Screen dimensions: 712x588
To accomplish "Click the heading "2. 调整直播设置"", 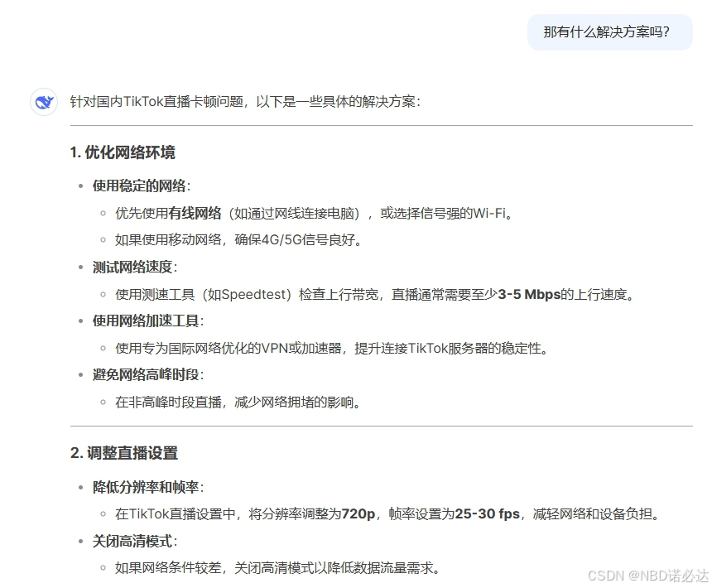I will click(x=124, y=453).
